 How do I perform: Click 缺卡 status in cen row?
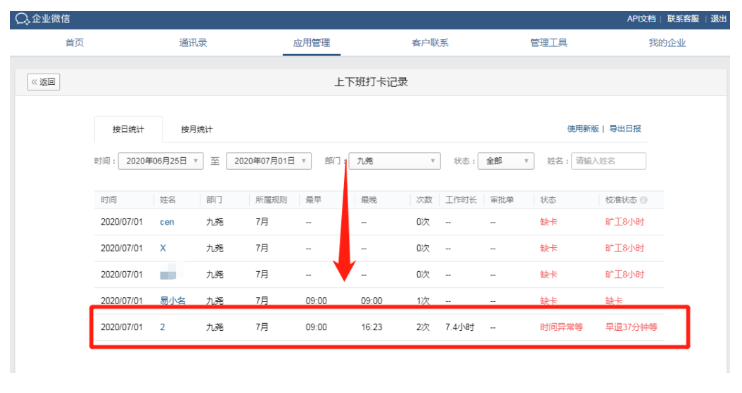point(548,222)
